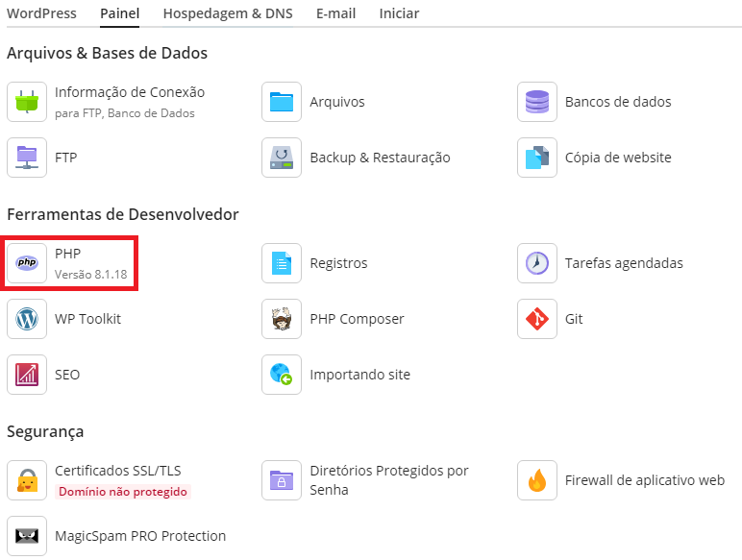
Task: Open Diretórios Protegidos por Senha link
Action: [x=389, y=480]
